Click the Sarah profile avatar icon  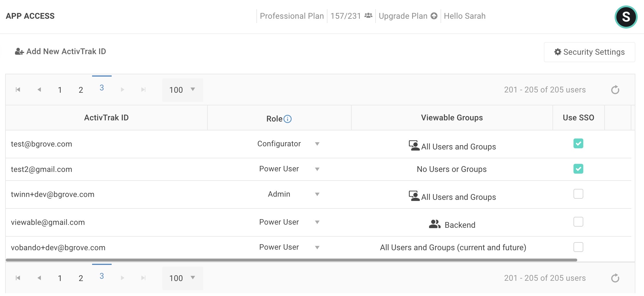tap(626, 17)
